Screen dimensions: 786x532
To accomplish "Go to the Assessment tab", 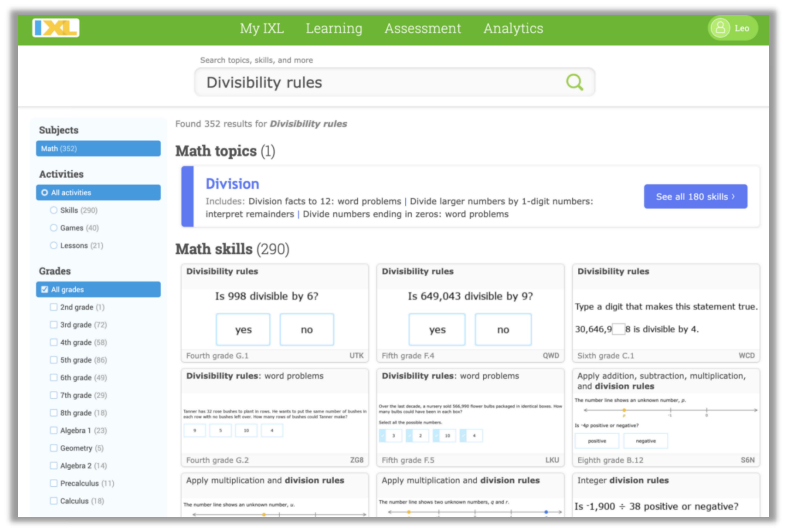I will (x=423, y=28).
